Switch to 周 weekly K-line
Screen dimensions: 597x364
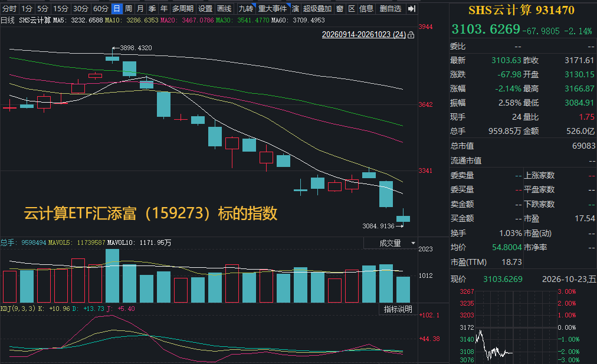(129, 9)
